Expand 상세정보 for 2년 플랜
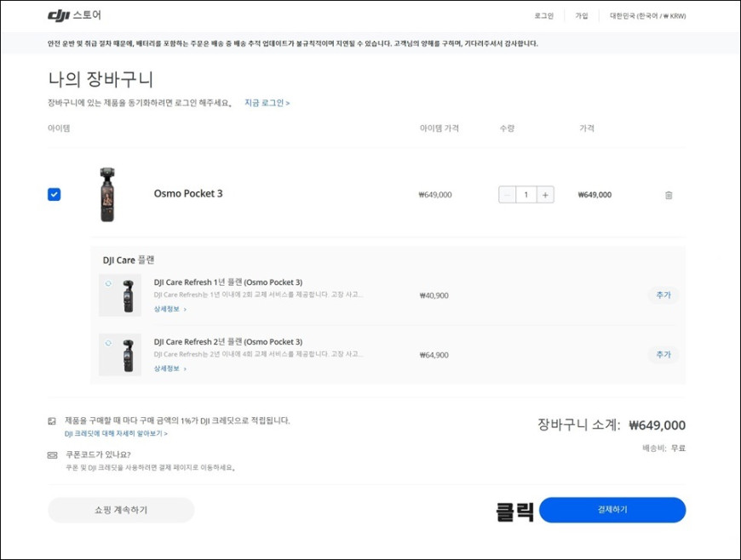Screen dimensions: 741x560 point(170,369)
